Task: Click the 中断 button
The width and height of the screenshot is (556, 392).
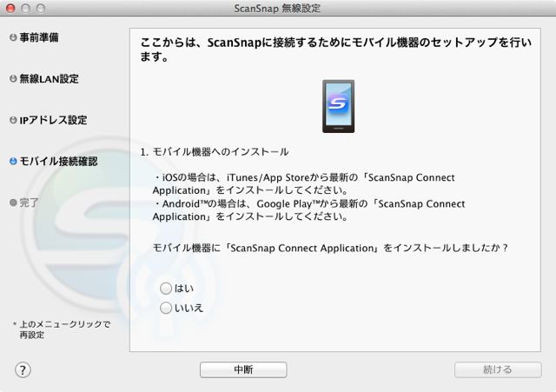Action: (243, 369)
